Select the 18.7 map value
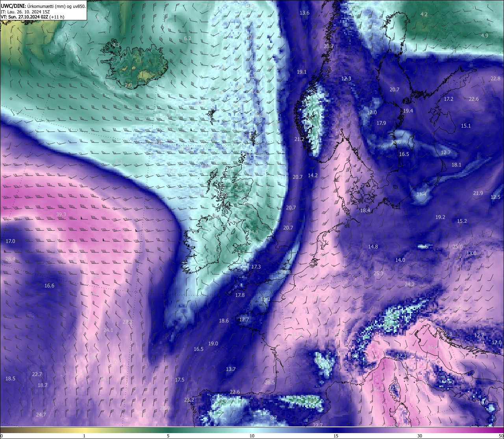 coord(43,385)
